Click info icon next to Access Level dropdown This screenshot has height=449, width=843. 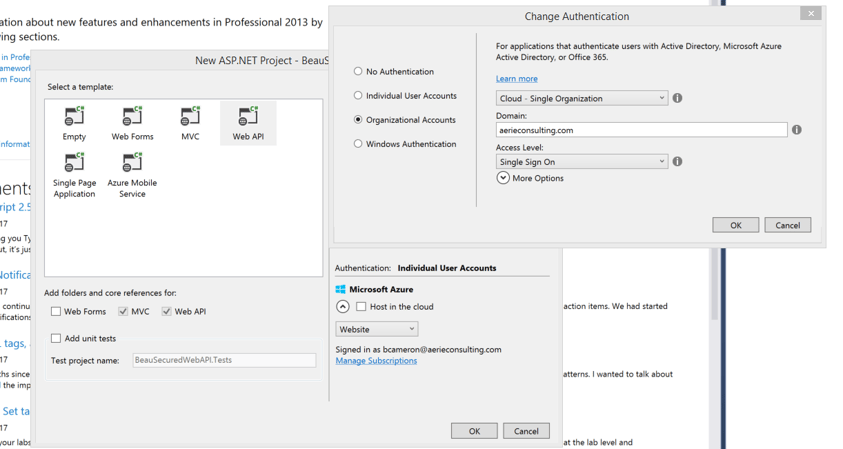[677, 161]
